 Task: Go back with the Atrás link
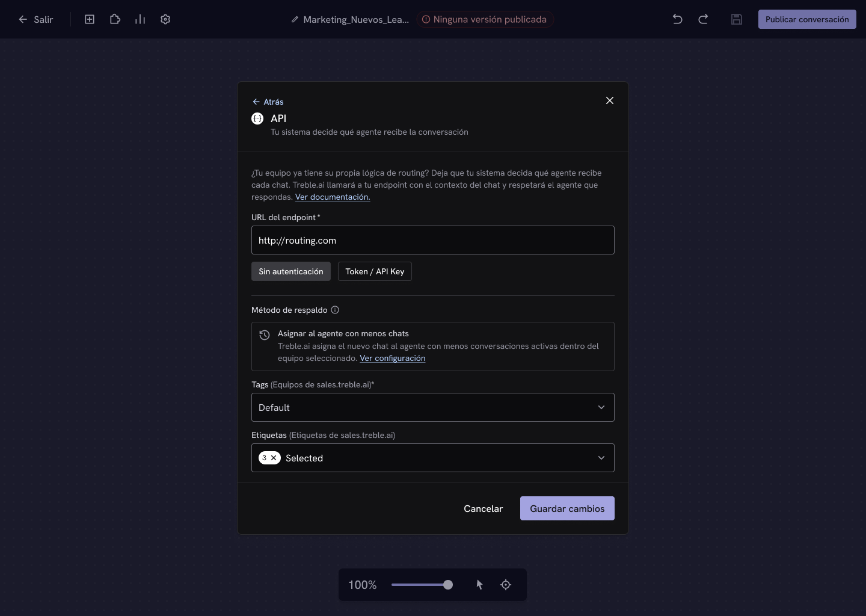pyautogui.click(x=268, y=102)
